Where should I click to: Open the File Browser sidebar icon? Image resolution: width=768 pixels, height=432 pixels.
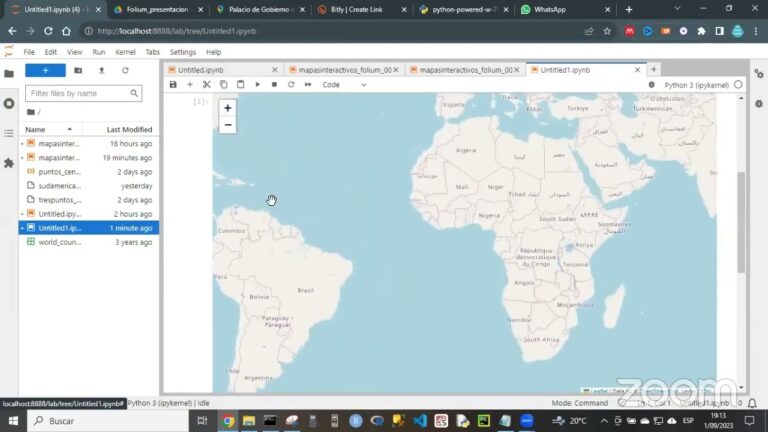coord(9,74)
